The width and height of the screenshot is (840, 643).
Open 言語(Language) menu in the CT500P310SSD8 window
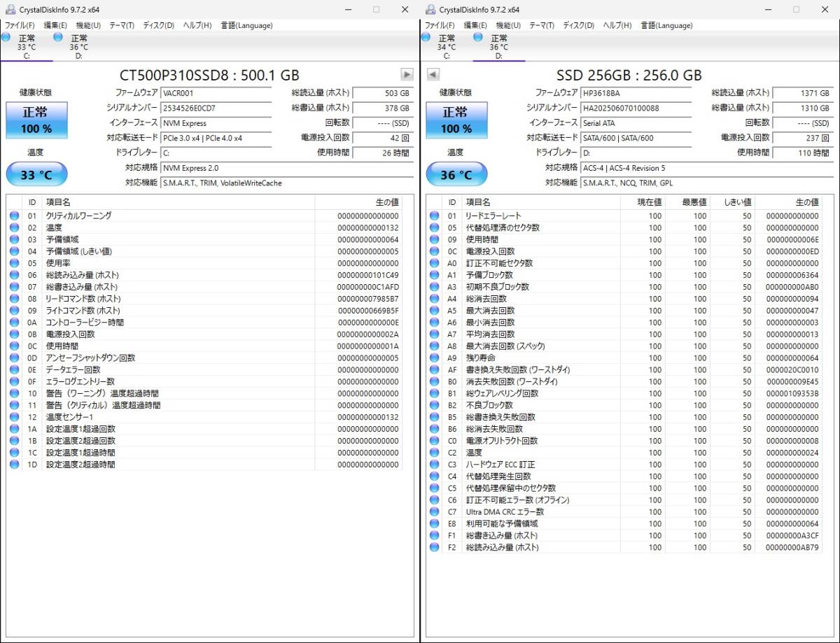[246, 25]
